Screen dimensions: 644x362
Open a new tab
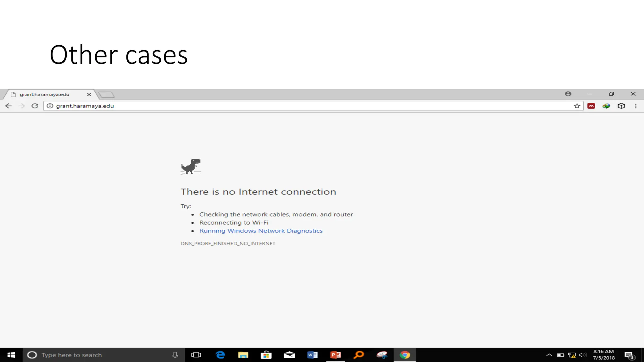(x=106, y=94)
